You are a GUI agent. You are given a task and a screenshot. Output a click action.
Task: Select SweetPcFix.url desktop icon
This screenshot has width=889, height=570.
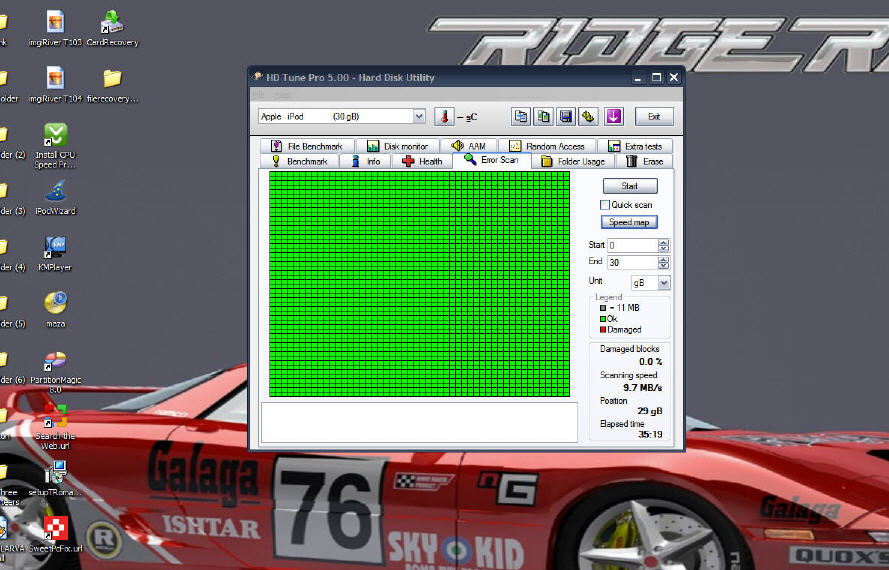pos(55,534)
